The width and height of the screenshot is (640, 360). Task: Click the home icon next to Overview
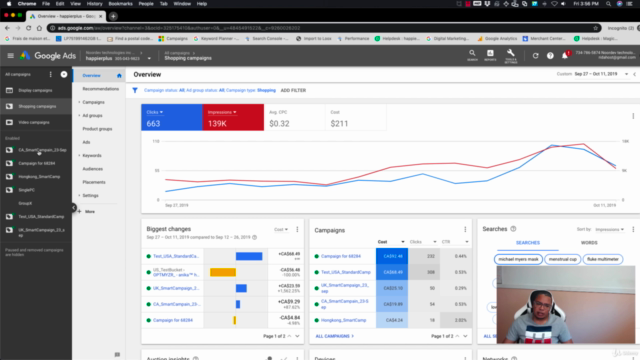click(x=119, y=76)
